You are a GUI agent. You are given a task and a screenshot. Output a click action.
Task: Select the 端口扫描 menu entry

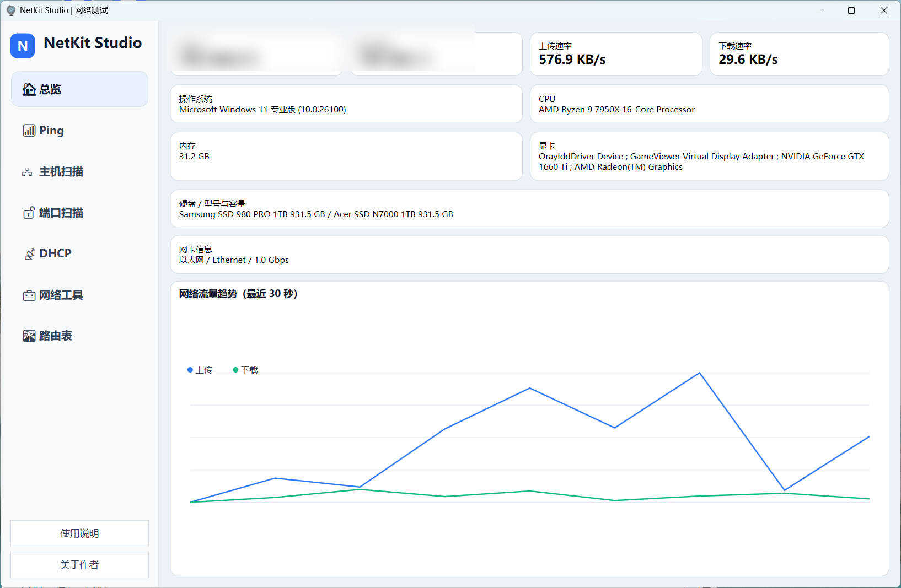pos(61,213)
